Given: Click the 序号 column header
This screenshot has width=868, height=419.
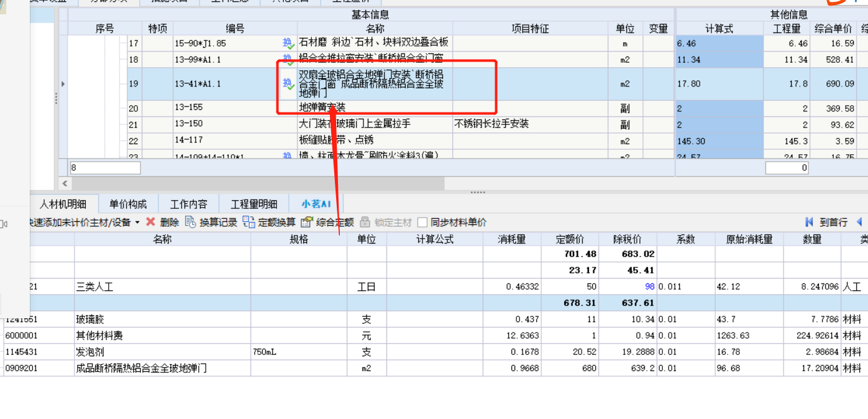Looking at the screenshot, I should point(105,29).
